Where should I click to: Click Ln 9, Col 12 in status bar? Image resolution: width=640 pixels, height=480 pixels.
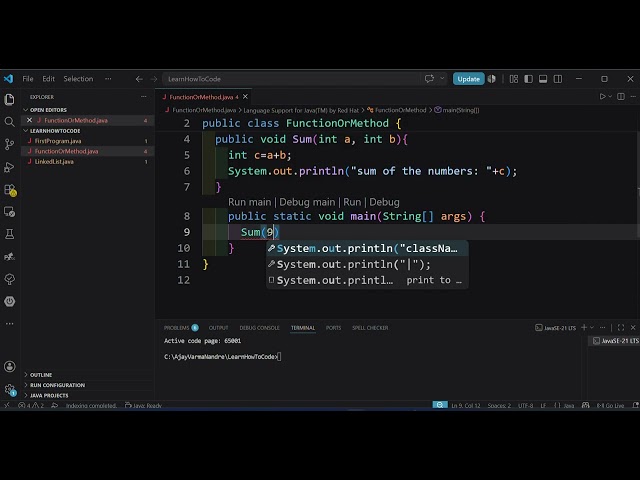coord(466,406)
